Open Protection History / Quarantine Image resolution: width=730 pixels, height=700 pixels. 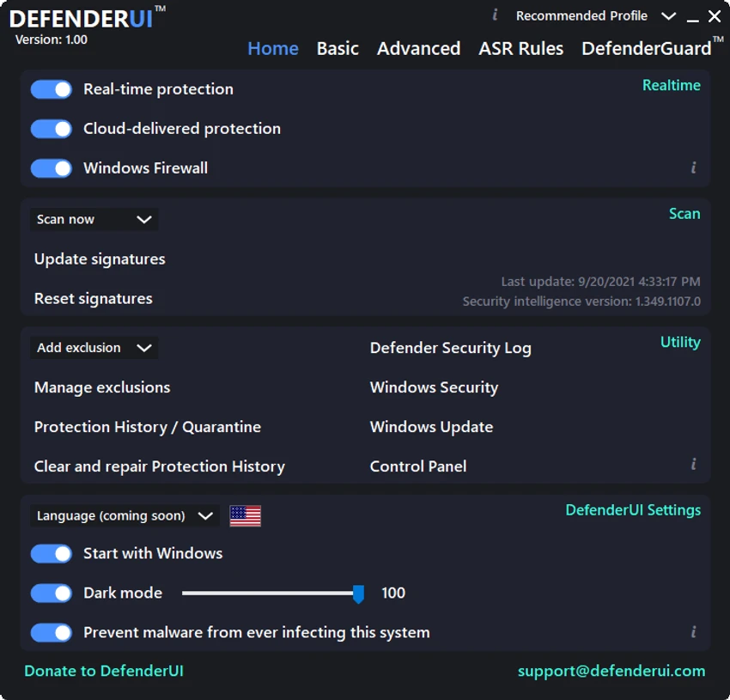tap(148, 427)
